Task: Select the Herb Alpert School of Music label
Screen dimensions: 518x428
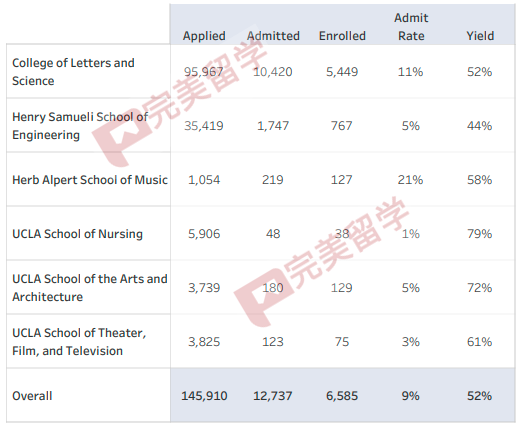Action: [x=90, y=180]
